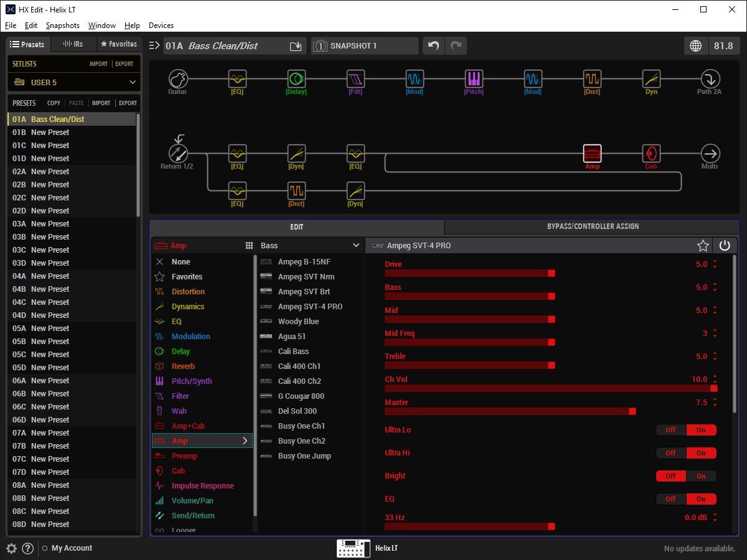The width and height of the screenshot is (747, 560).
Task: Click the Multi output block
Action: tap(710, 153)
